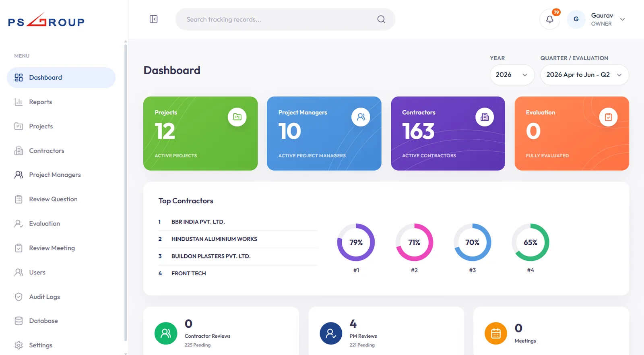The width and height of the screenshot is (644, 355).
Task: Focus the Search tracking records field
Action: pyautogui.click(x=285, y=19)
